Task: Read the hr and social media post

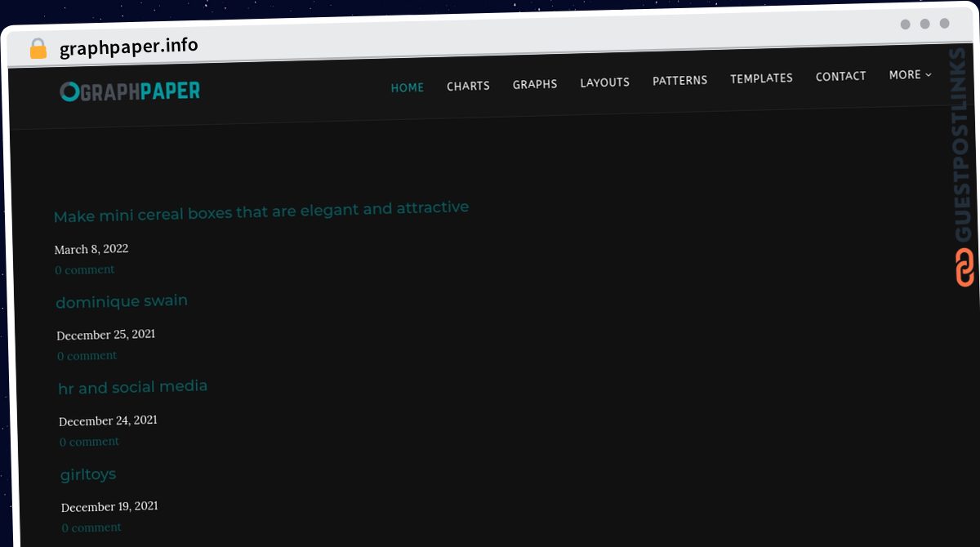Action: (133, 387)
